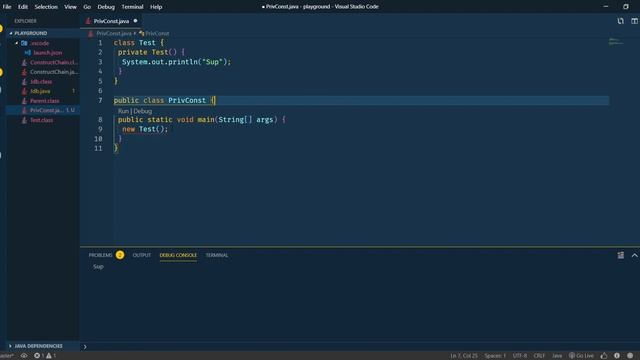This screenshot has height=360, width=640.
Task: Click the yellow problems count badge
Action: click(x=120, y=255)
